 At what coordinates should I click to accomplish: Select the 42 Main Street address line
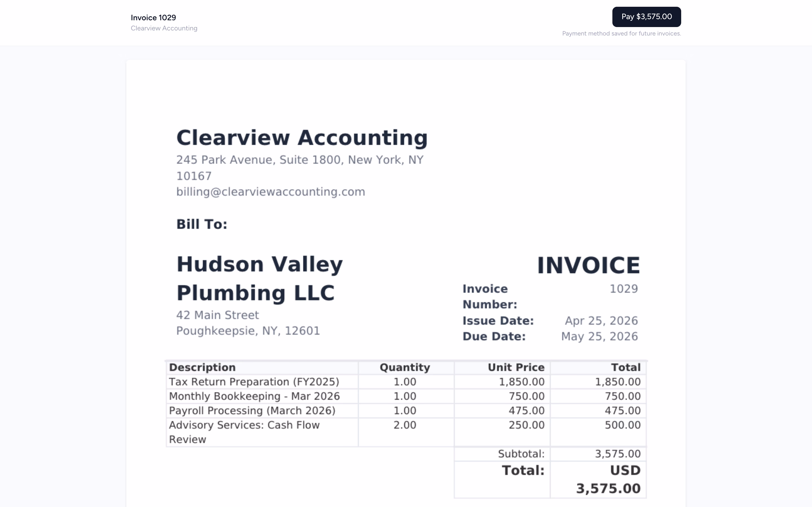tap(217, 315)
